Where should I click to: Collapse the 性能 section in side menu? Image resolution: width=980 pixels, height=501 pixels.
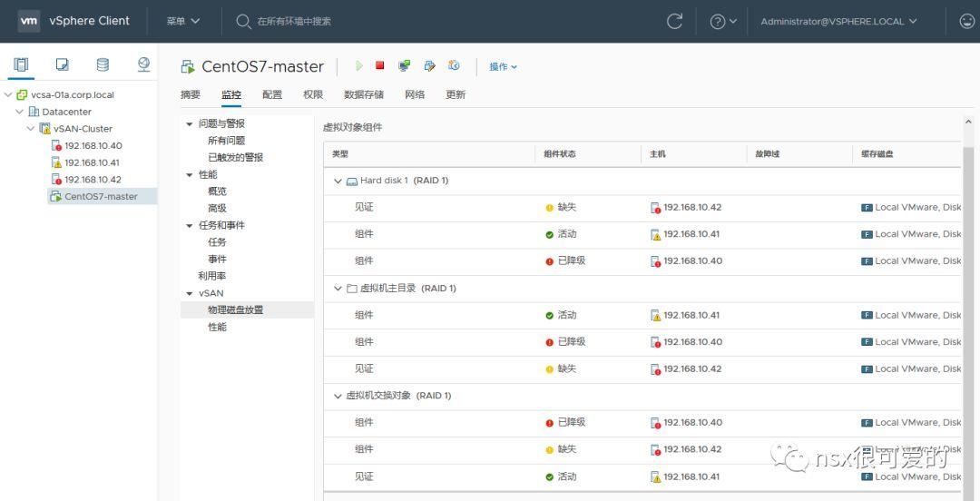tap(190, 174)
